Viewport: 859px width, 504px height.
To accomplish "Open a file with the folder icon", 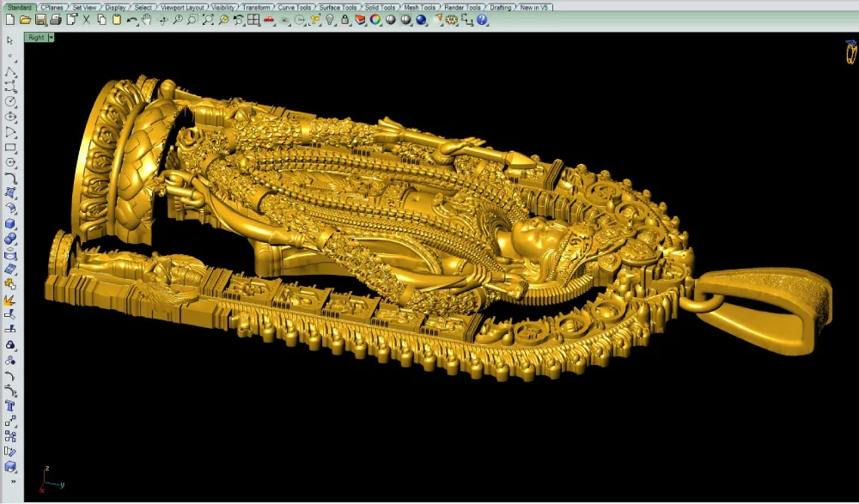I will (x=25, y=20).
